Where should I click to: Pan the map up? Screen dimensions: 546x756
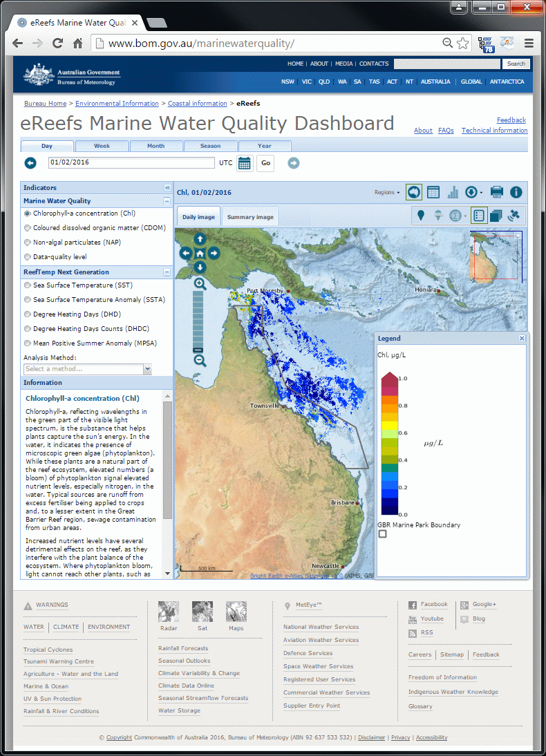[x=200, y=238]
